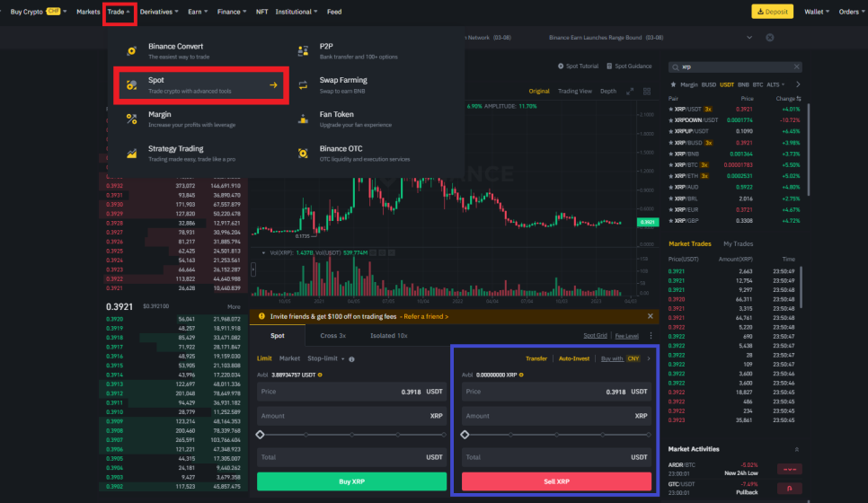Screen dimensions: 868x503
Task: Expand the Institutional dropdown menu
Action: click(297, 12)
